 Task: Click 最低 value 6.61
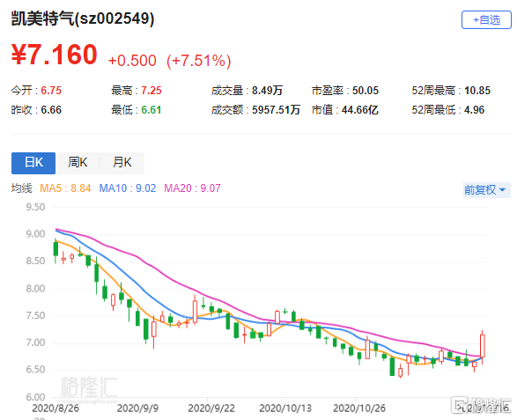click(151, 110)
